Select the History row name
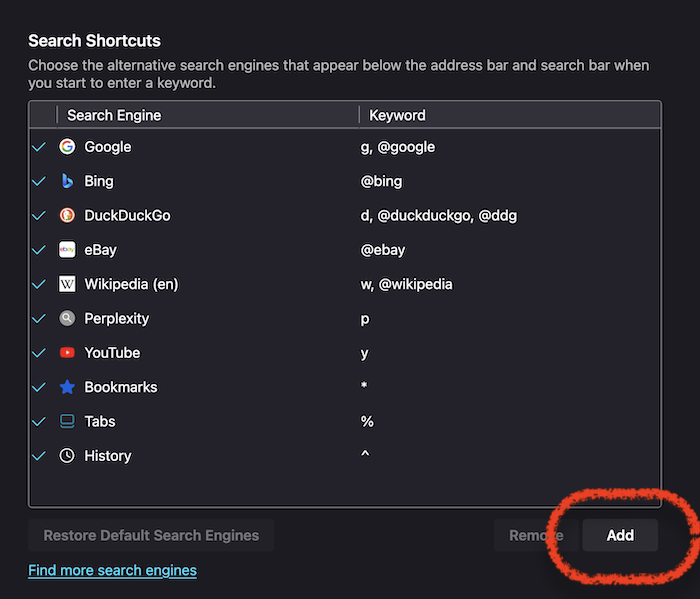The height and width of the screenshot is (599, 700). pyautogui.click(x=108, y=456)
